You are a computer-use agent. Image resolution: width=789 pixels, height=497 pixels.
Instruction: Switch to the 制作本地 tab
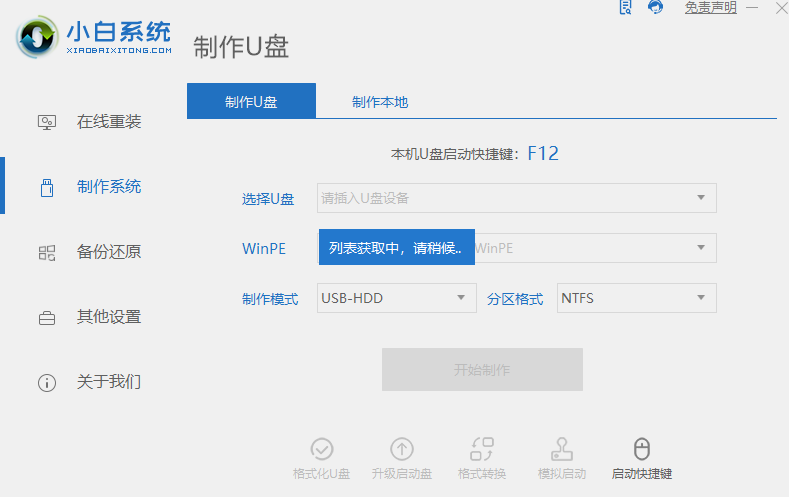[x=380, y=102]
